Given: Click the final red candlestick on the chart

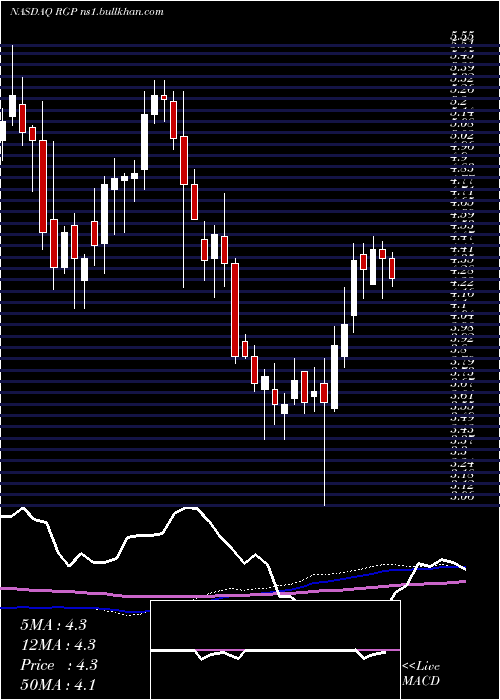Looking at the screenshot, I should point(392,268).
